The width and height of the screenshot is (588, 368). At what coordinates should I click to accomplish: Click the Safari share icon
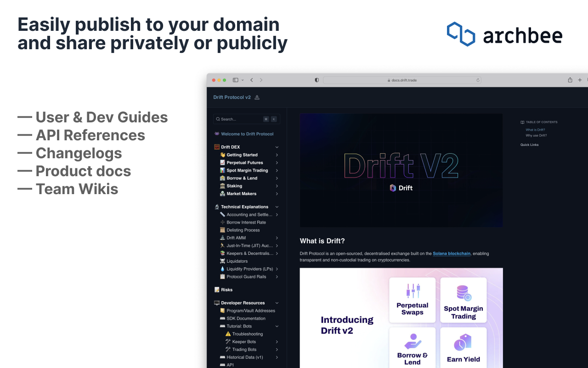pos(570,80)
